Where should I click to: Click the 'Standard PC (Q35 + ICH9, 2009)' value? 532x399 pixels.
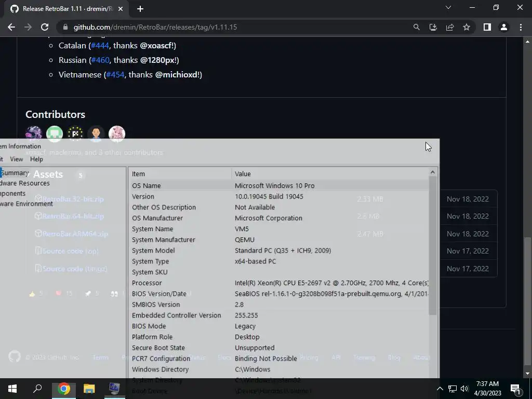coord(283,250)
